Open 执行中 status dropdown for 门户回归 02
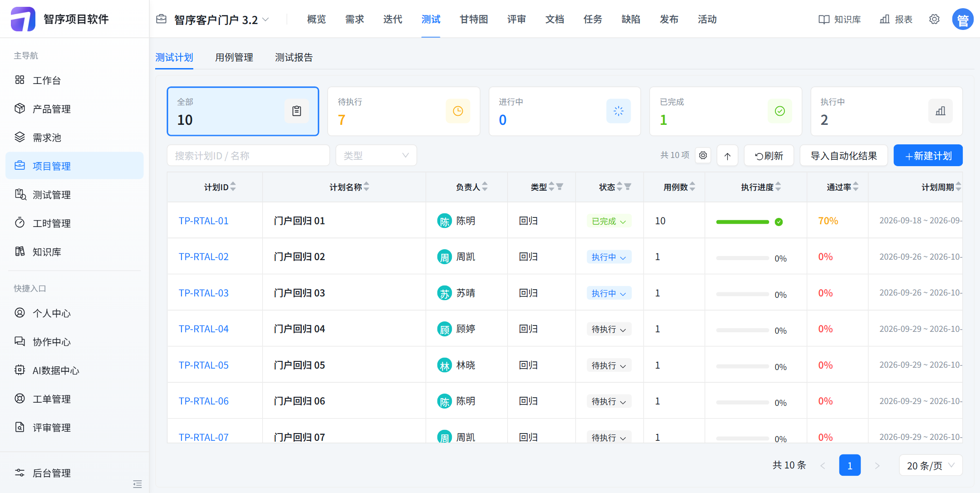 tap(609, 257)
